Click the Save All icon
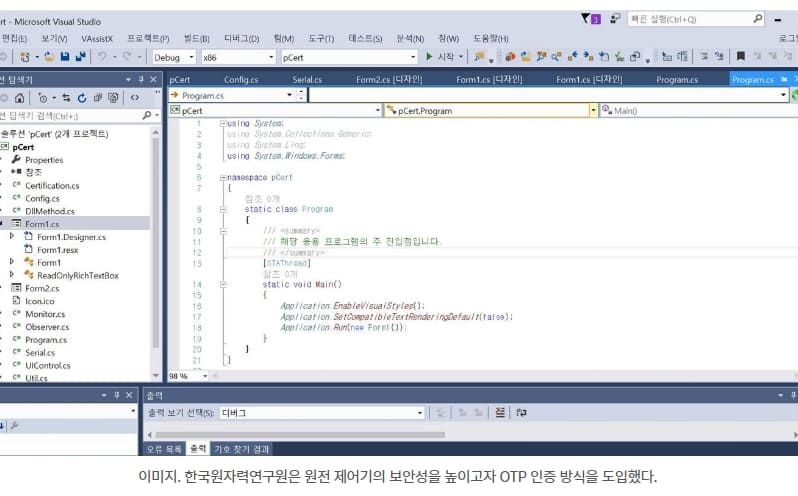 coord(80,57)
